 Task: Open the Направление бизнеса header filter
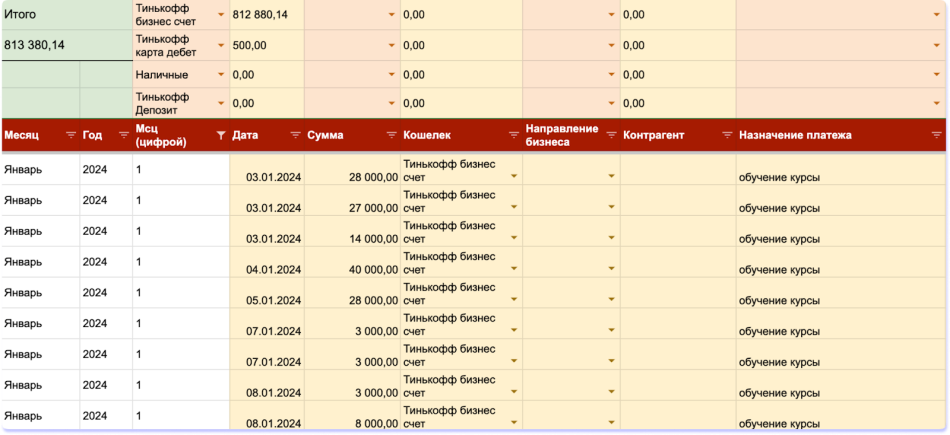coord(611,135)
